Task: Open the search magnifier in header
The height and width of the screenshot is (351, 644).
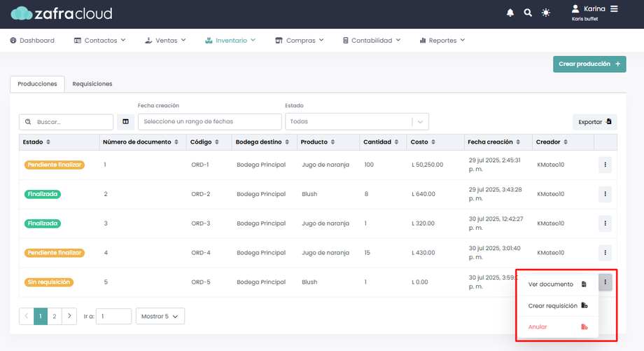Action: tap(528, 13)
